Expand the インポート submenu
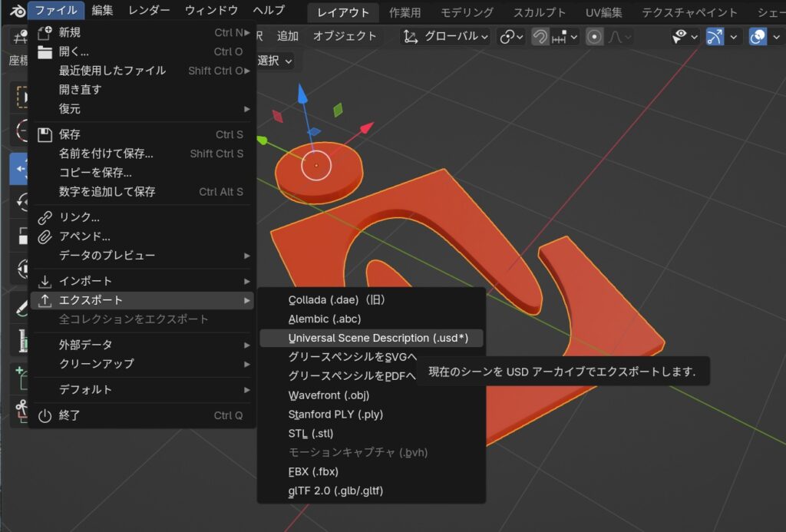 click(x=142, y=281)
